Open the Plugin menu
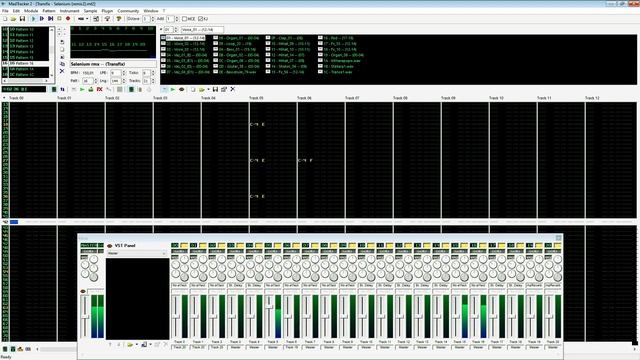The image size is (640, 360). click(x=107, y=11)
